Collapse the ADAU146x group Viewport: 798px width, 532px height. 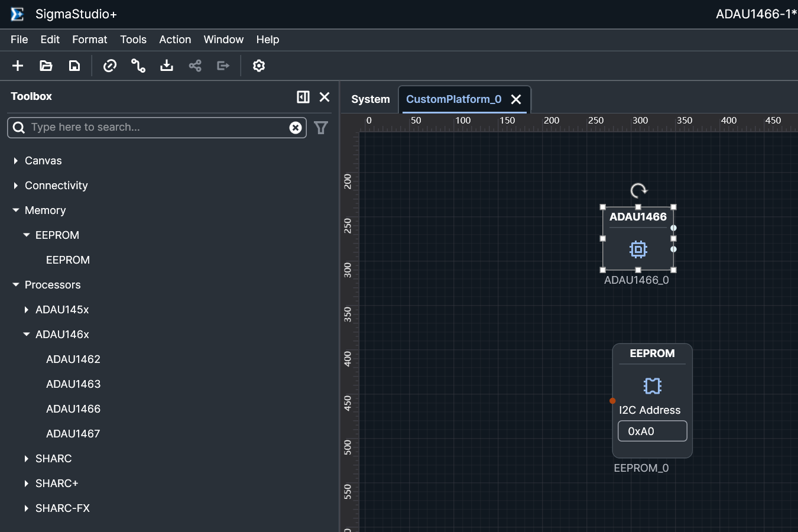(x=27, y=335)
